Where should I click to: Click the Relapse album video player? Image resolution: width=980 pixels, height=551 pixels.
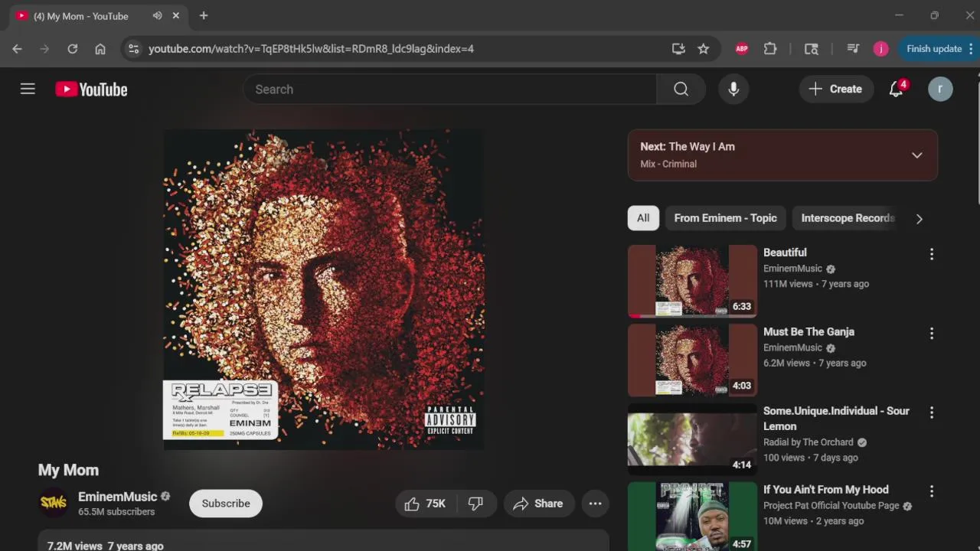tap(323, 289)
